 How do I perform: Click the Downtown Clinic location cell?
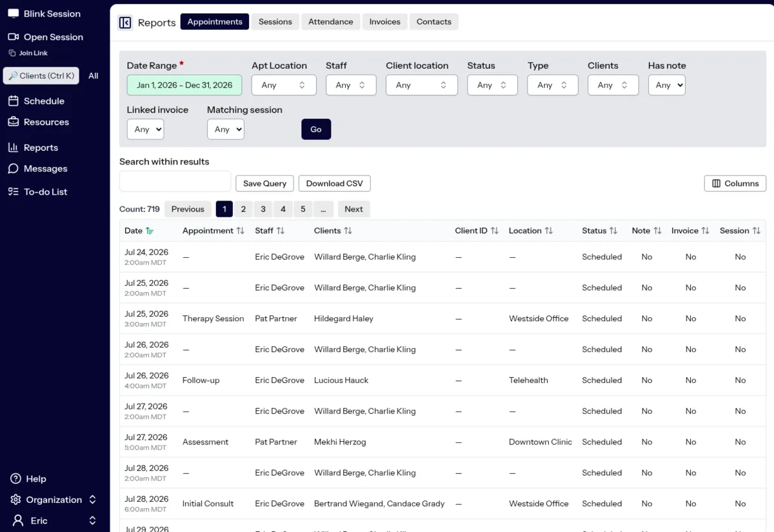pos(541,442)
